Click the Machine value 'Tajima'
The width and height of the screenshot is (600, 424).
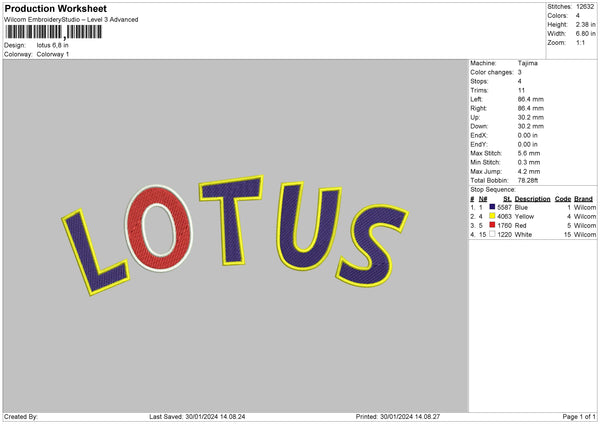528,63
